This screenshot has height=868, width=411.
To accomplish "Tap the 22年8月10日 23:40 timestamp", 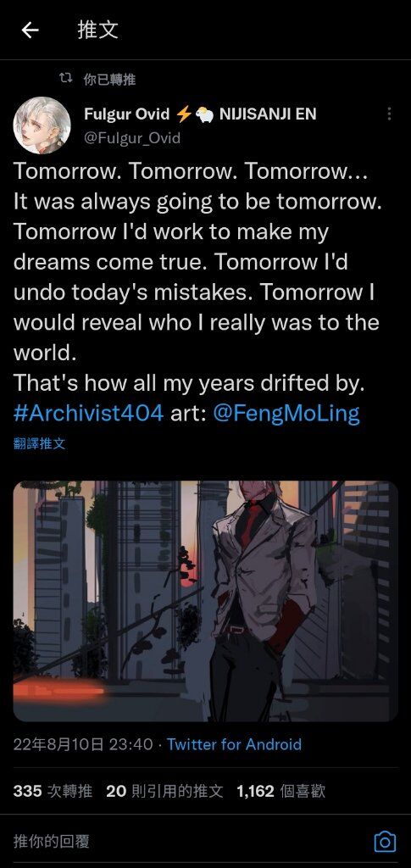I will click(x=83, y=744).
